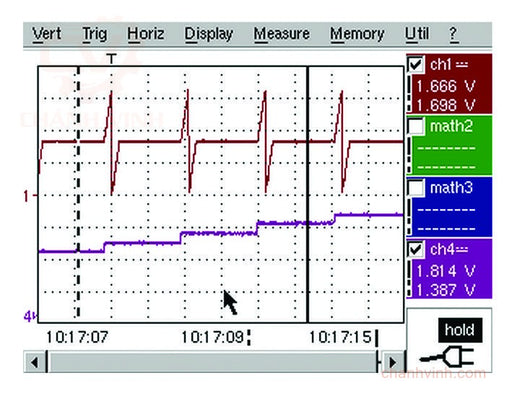The height and width of the screenshot is (396, 512).
Task: Click the scrollbar left arrow
Action: [x=34, y=362]
